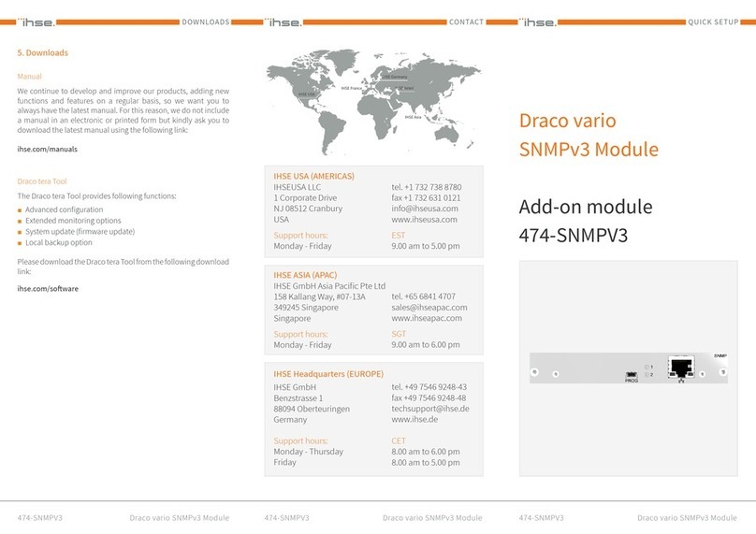Click the 'IHSE Headquarters (EUROPE)' heading
The width and height of the screenshot is (756, 534).
pos(328,373)
